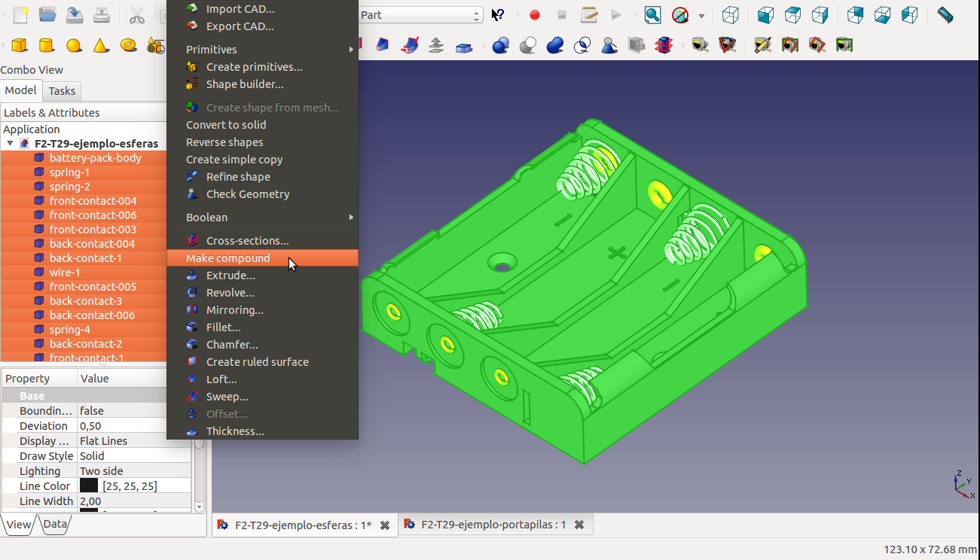Collapse the F2-T29-ejemplo-esferas tree node

point(10,144)
